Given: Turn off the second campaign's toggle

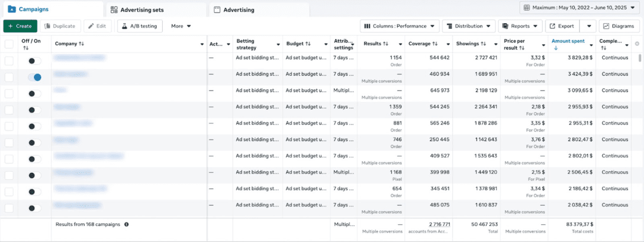Looking at the screenshot, I should (35, 77).
